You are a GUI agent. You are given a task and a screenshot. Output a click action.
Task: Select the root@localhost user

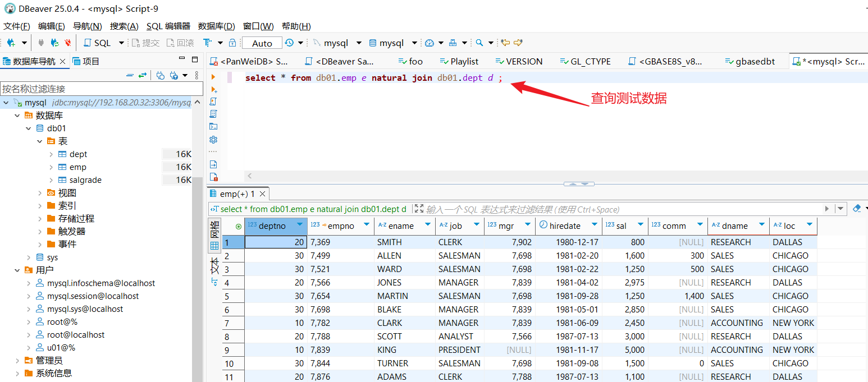(x=76, y=335)
